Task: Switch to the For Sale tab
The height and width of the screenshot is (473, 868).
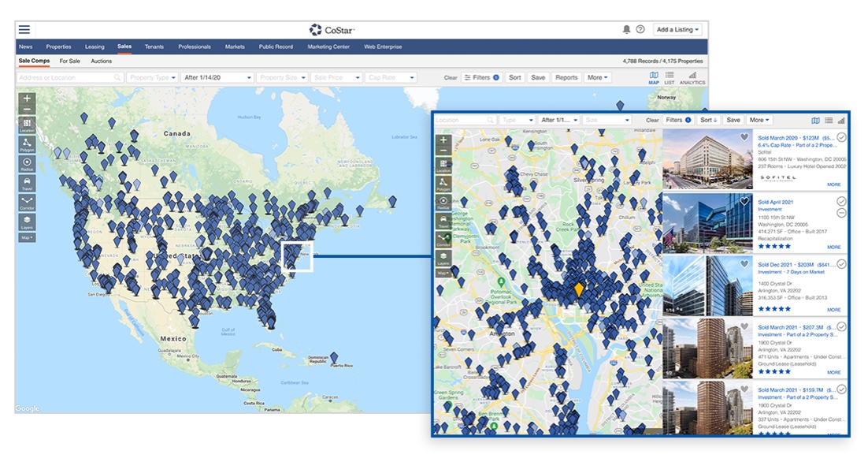Action: [69, 61]
